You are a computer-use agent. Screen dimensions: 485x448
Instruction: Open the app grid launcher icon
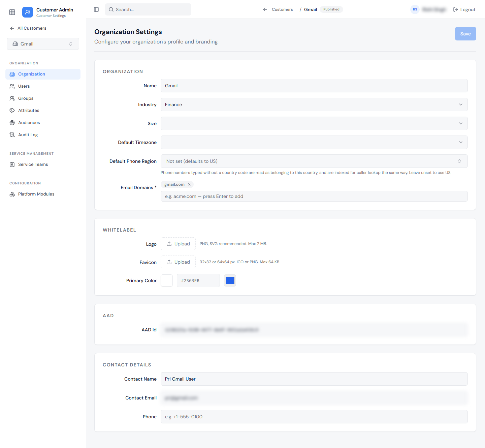point(12,12)
